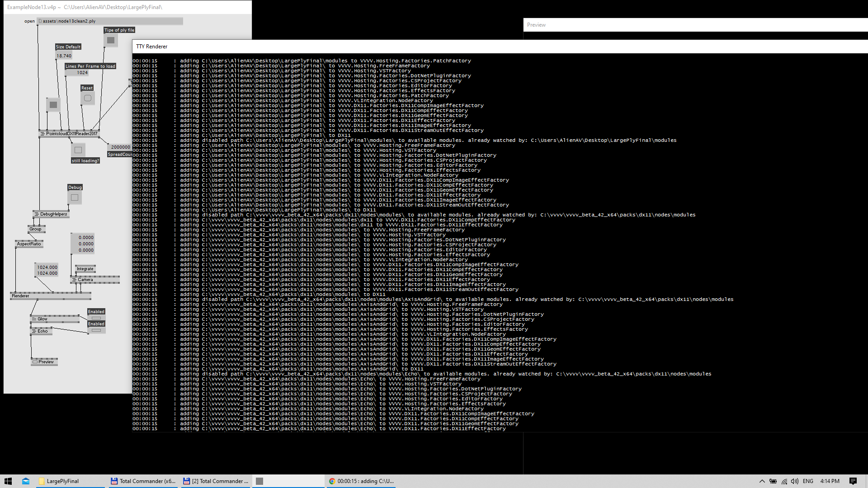The width and height of the screenshot is (868, 488).
Task: Select the PointcloudDX11Reader2017 node
Action: click(69, 134)
